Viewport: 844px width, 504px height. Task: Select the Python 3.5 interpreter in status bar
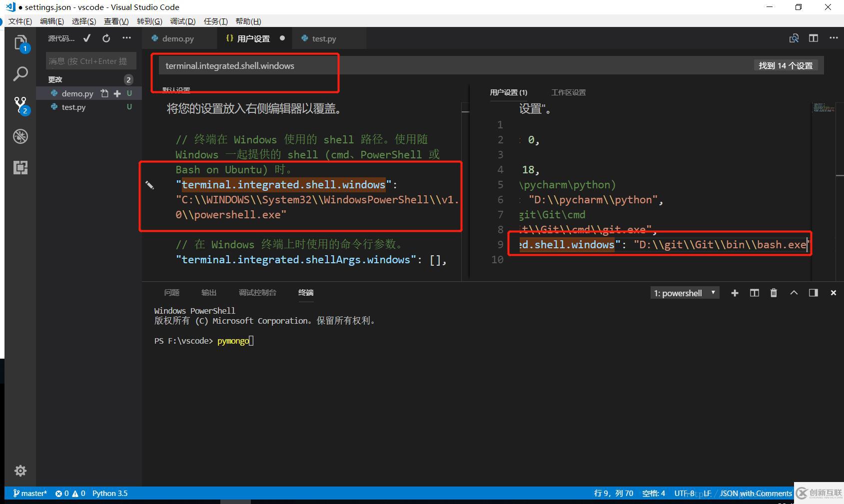point(110,494)
